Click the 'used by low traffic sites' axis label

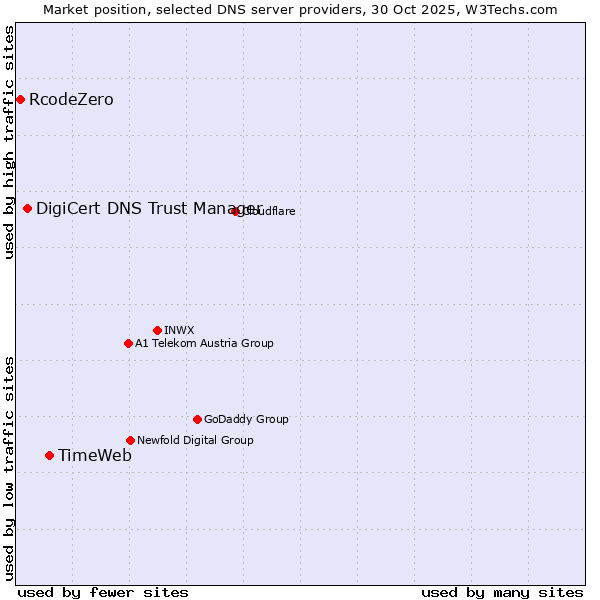(x=9, y=467)
